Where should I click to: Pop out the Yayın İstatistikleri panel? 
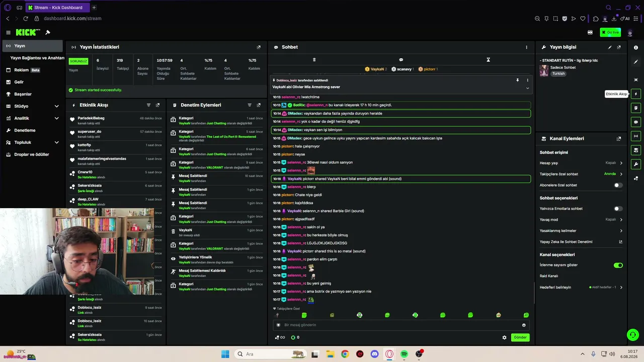pos(259,47)
